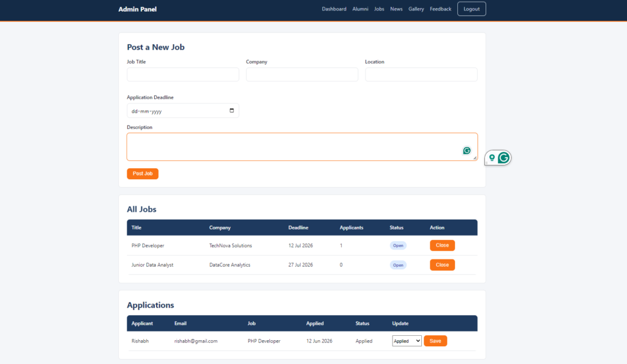This screenshot has width=627, height=364.
Task: Click the 'PHP Developer' job cell in Applications
Action: (264, 341)
